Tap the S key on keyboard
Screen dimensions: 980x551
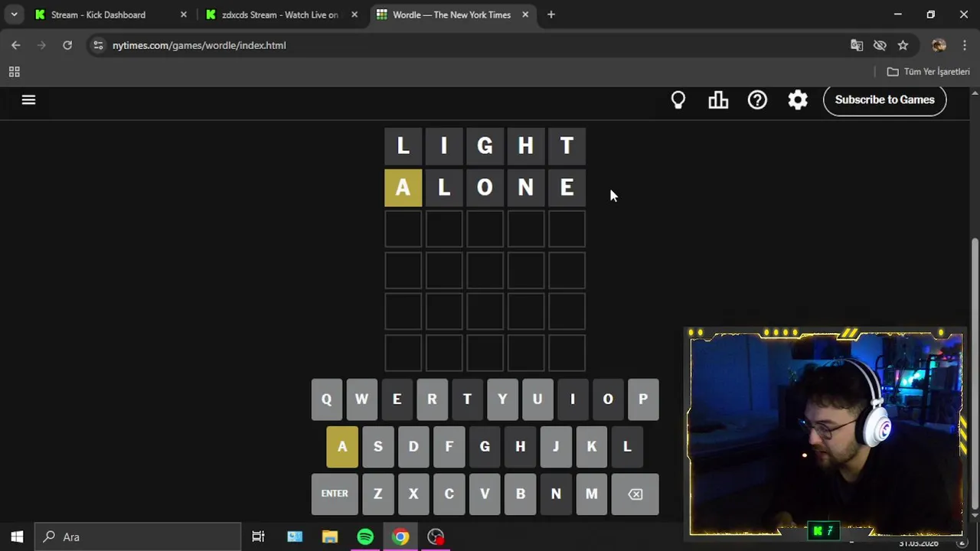tap(377, 446)
